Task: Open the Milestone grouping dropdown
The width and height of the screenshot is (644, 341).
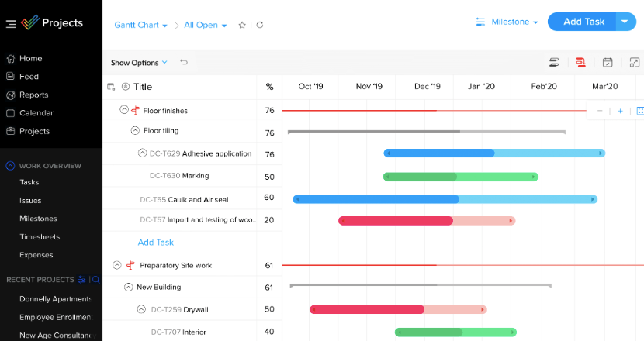Action: tap(507, 22)
